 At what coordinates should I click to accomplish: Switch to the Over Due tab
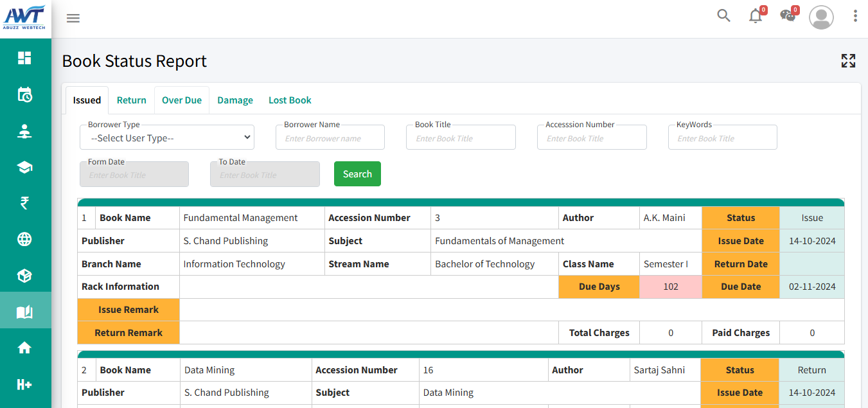(182, 100)
